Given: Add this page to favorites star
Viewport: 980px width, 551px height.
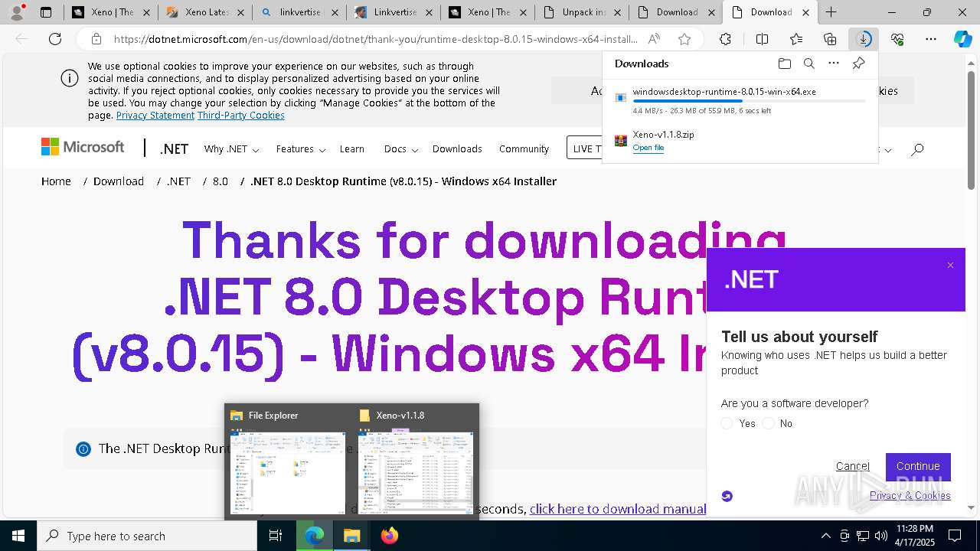Looking at the screenshot, I should click(684, 39).
